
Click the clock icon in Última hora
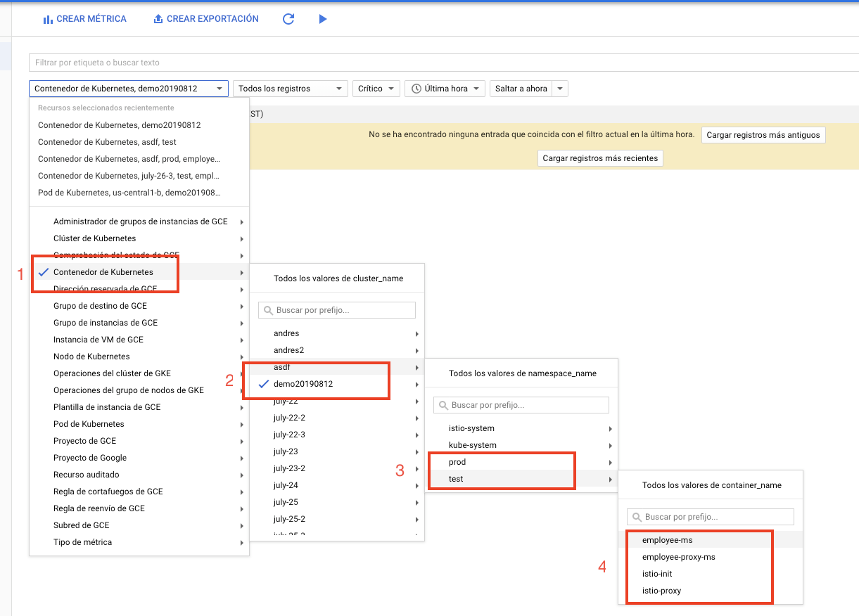[416, 89]
